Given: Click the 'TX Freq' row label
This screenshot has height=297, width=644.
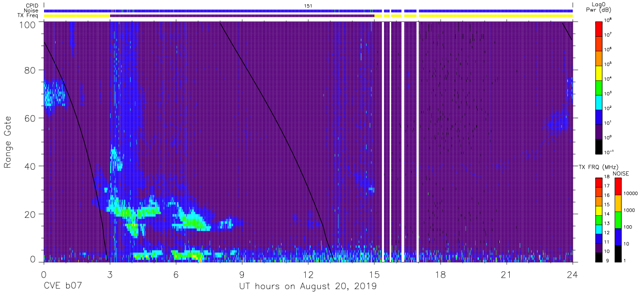Looking at the screenshot, I should pos(28,16).
